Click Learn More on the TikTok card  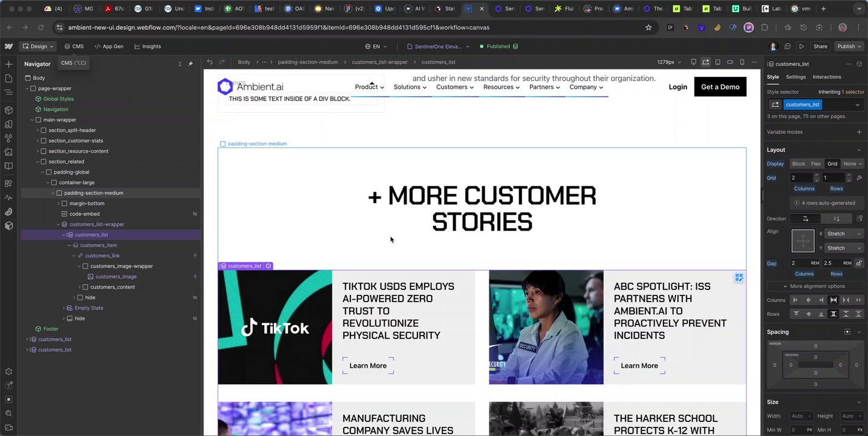[368, 365]
